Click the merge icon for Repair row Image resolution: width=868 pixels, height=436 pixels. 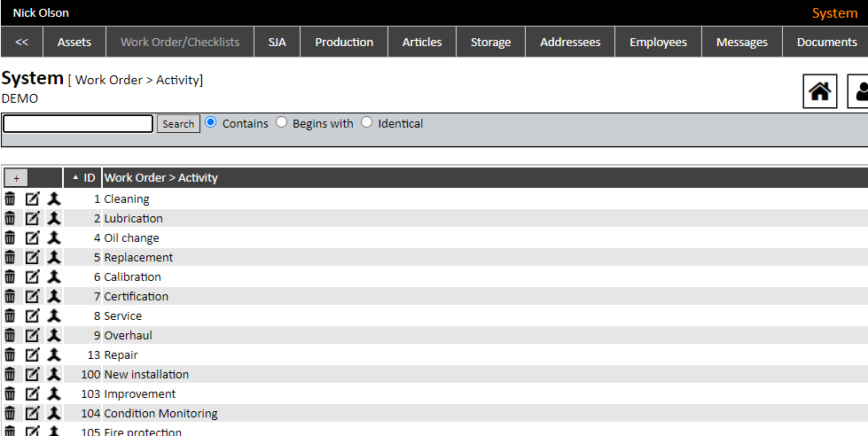coord(53,355)
